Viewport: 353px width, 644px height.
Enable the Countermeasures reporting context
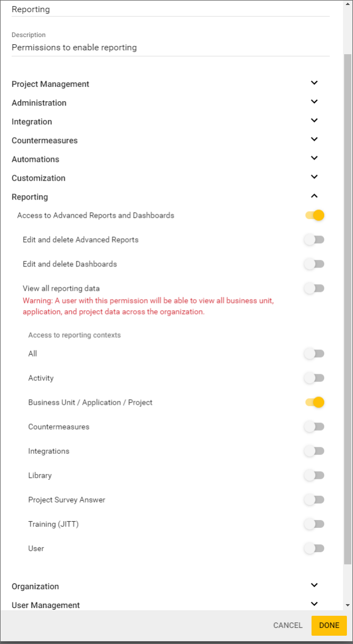pos(314,426)
